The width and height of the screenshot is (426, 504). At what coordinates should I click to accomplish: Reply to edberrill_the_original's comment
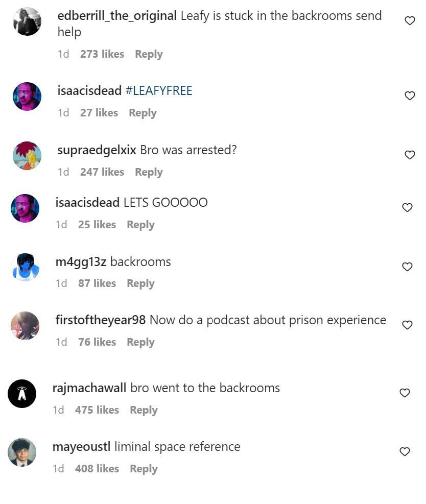tap(149, 54)
